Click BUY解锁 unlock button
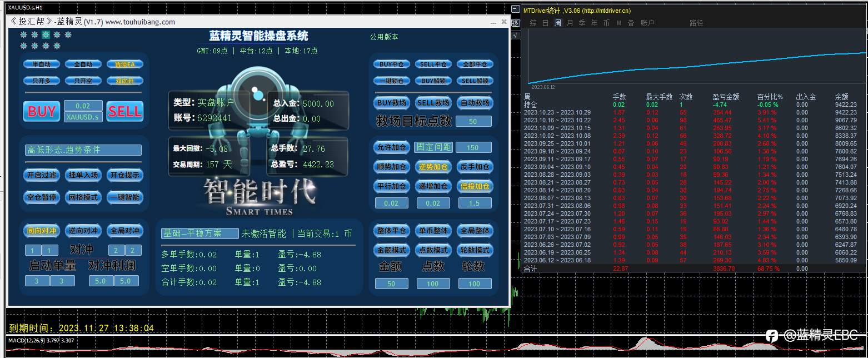The height and width of the screenshot is (358, 868). 433,81
